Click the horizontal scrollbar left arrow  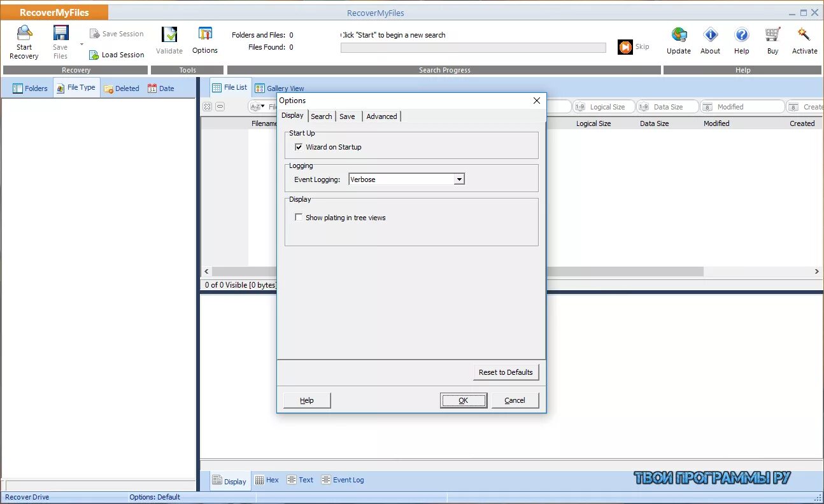[x=206, y=272]
